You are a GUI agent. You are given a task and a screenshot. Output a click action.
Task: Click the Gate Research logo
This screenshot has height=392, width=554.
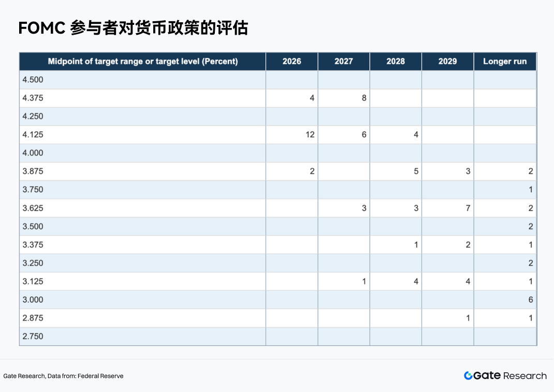point(505,375)
